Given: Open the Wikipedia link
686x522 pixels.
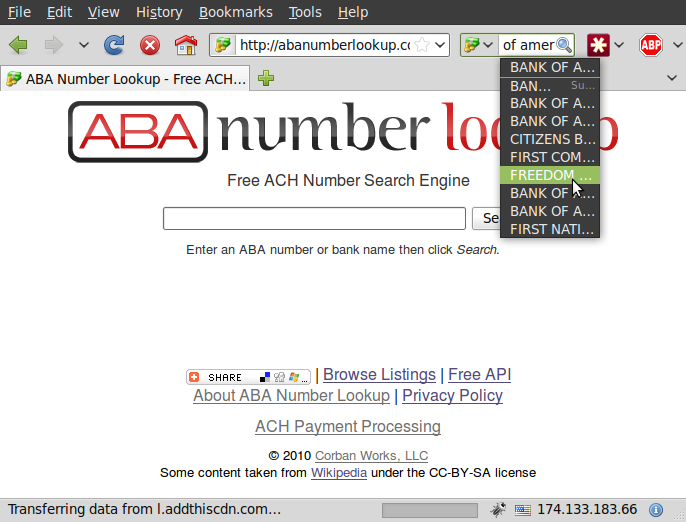Looking at the screenshot, I should [x=339, y=473].
